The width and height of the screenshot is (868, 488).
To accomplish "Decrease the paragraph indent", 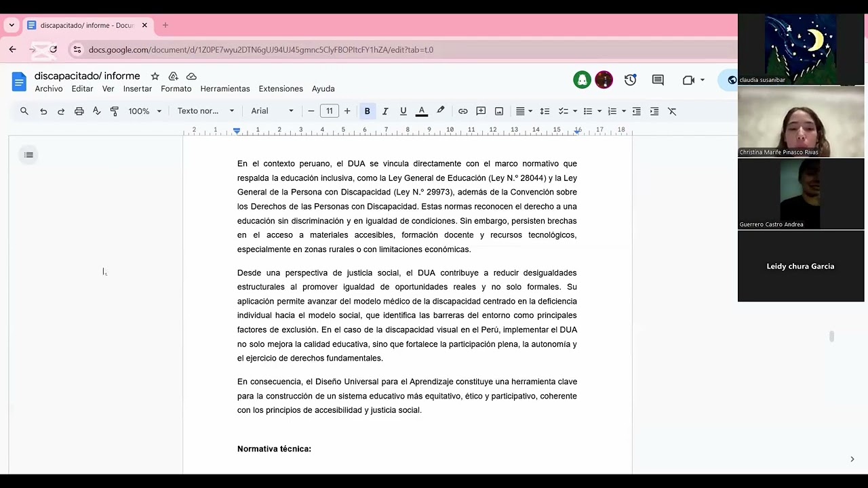I will (x=636, y=111).
